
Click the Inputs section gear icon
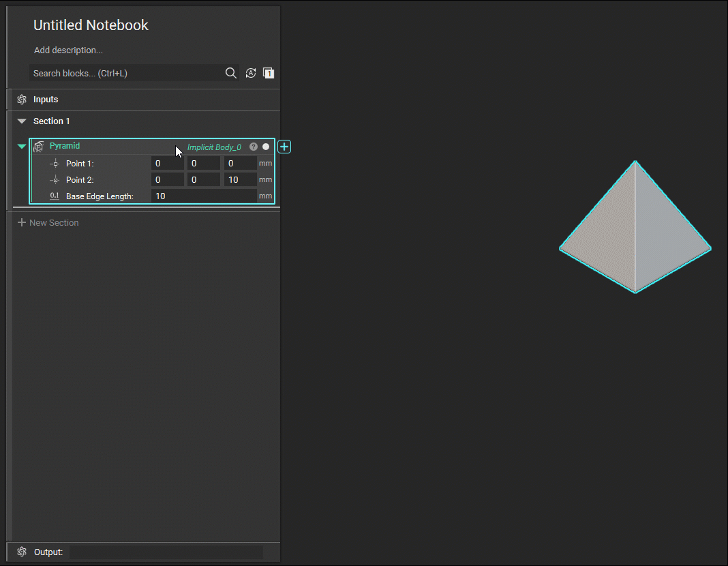(x=22, y=100)
